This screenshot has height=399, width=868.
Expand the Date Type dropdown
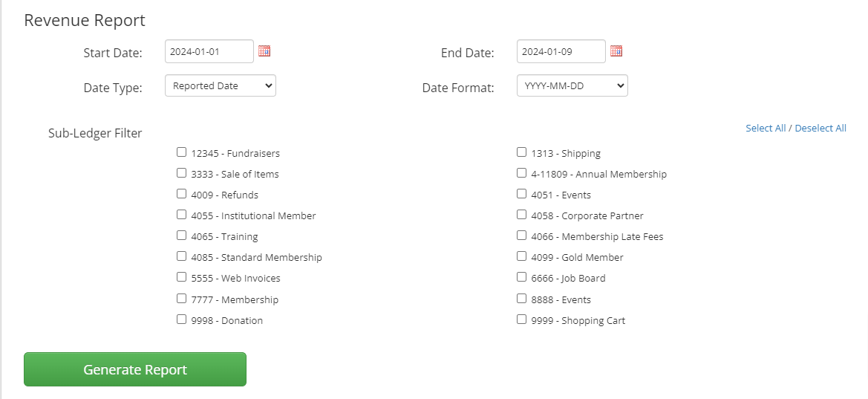220,86
